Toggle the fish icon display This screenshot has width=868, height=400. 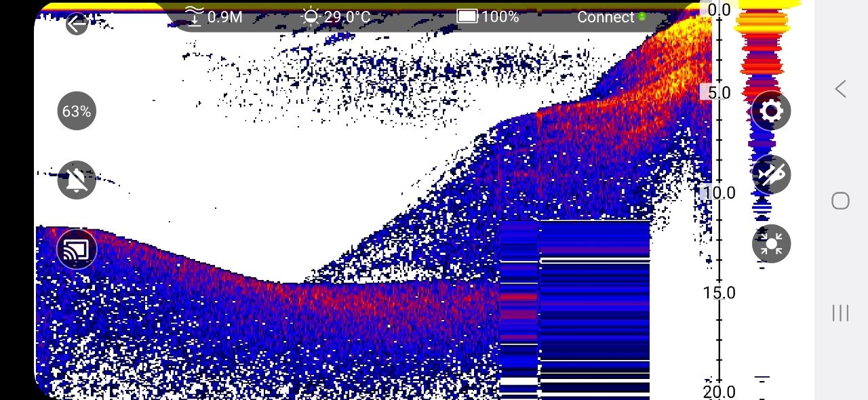tap(771, 175)
